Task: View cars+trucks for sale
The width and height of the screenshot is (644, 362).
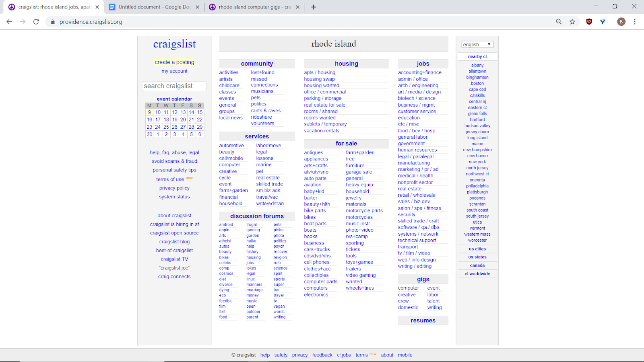Action: coord(317,249)
